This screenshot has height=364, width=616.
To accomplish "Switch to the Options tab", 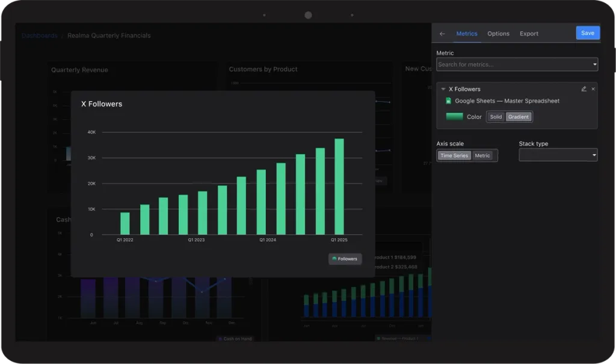I will pos(498,34).
